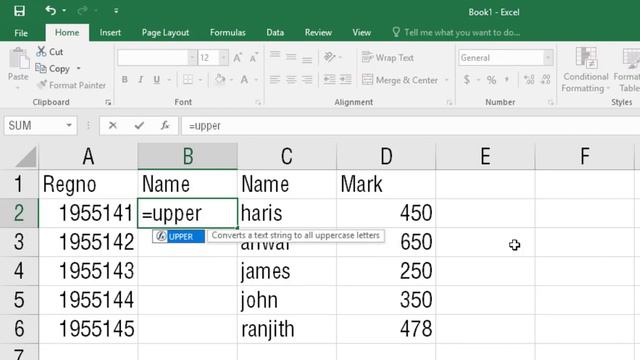Switch to the Review tab

(318, 33)
